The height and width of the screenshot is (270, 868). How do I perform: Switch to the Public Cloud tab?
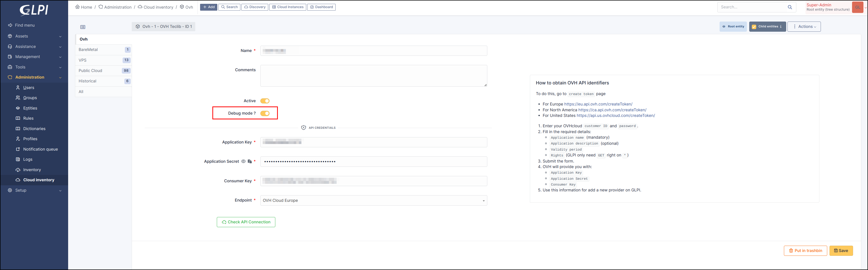[90, 71]
